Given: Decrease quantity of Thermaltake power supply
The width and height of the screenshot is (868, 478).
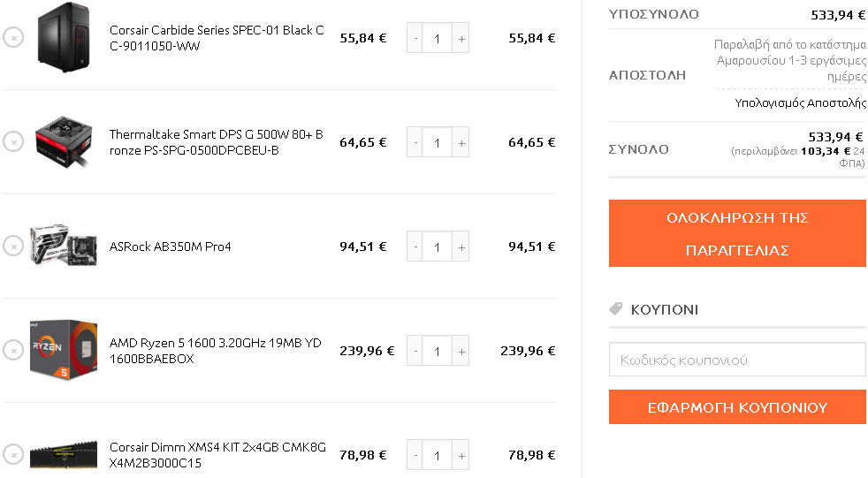Looking at the screenshot, I should 415,142.
